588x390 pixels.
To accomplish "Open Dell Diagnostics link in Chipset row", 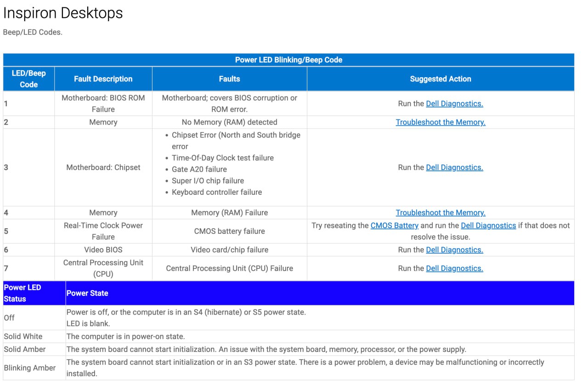I will (x=454, y=167).
